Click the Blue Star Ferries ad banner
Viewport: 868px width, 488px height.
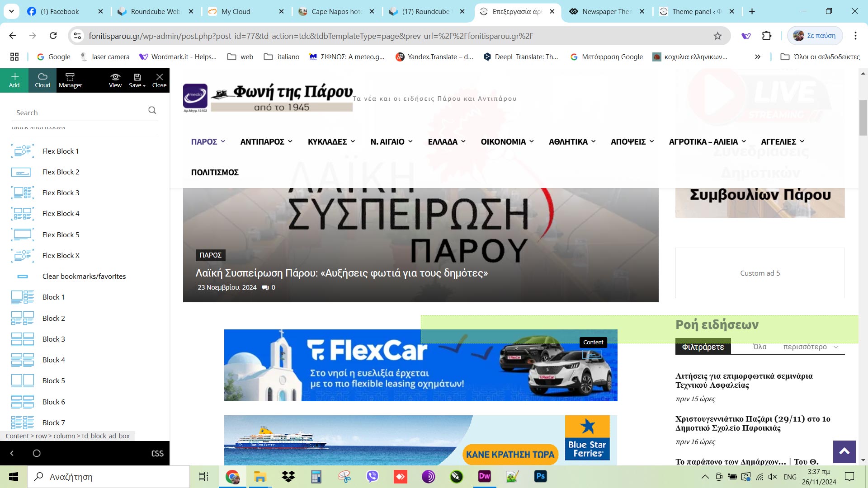click(420, 440)
